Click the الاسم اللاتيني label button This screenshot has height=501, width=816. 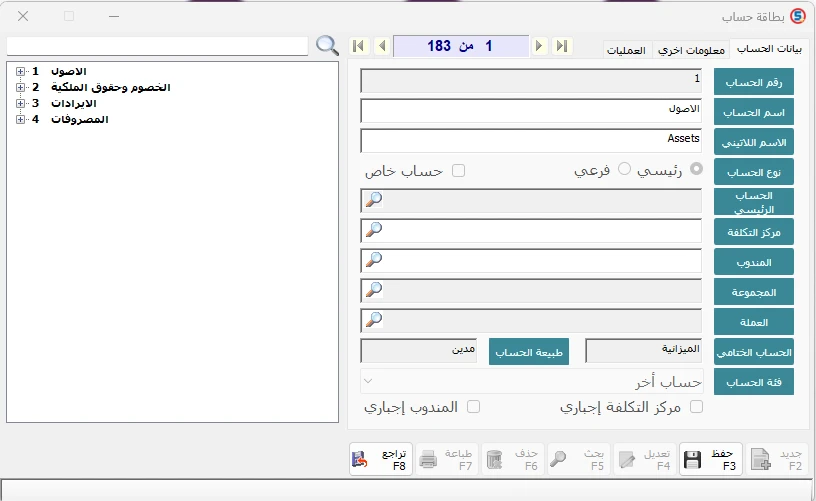(x=754, y=142)
